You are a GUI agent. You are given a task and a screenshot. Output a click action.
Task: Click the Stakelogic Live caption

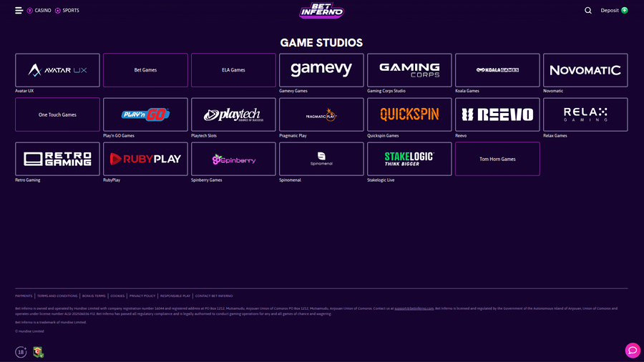(x=381, y=180)
